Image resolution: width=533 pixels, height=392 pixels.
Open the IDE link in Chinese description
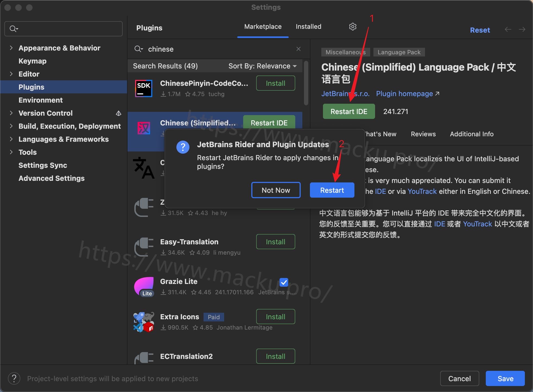click(439, 224)
